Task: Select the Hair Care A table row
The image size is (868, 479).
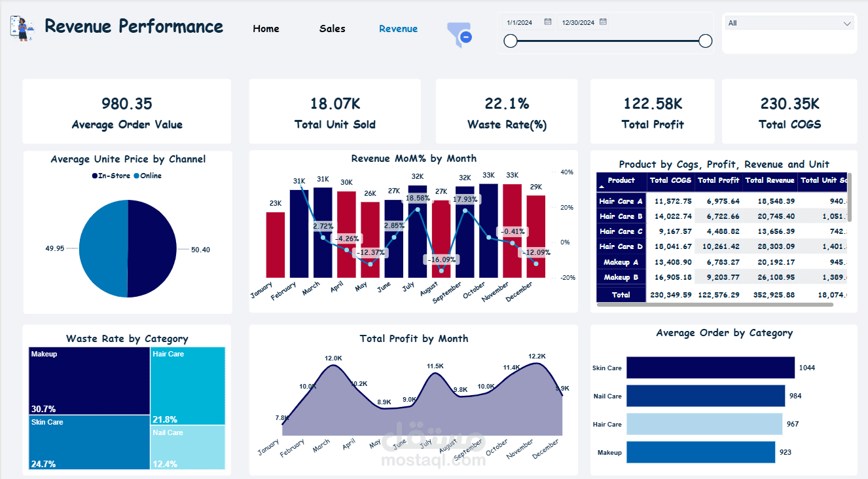Action: [x=722, y=201]
